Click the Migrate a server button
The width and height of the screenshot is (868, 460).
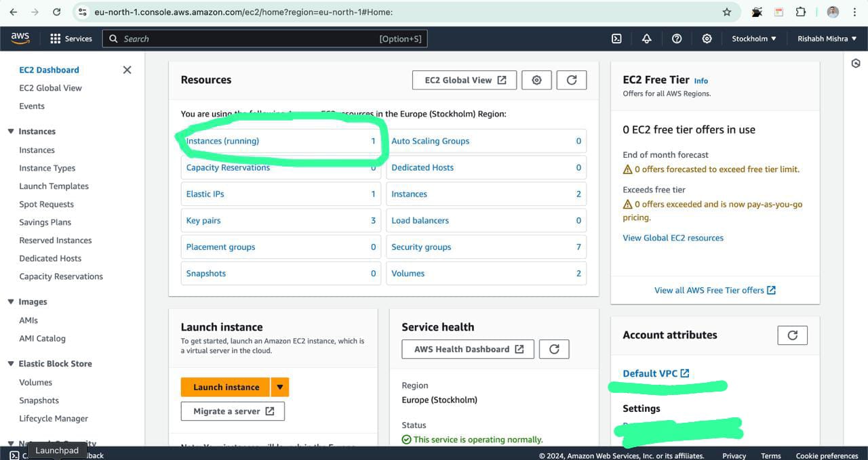[x=233, y=411]
